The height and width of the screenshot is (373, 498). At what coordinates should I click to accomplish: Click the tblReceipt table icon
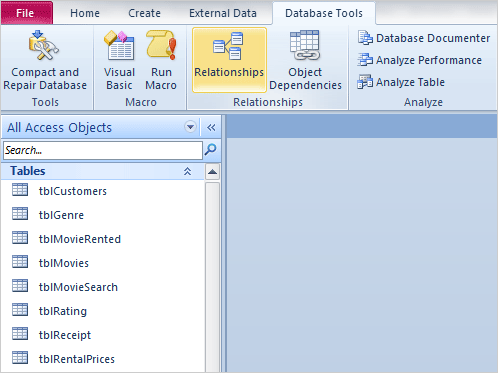coord(20,334)
